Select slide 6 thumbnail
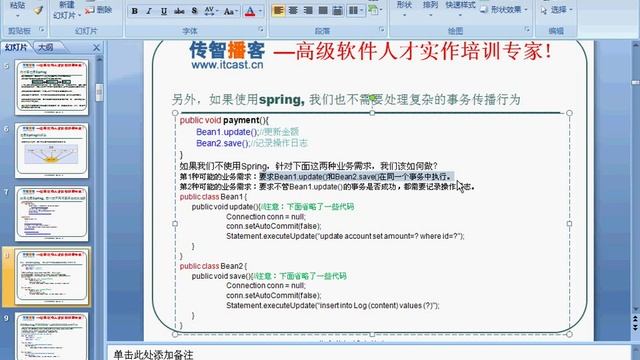This screenshot has height=360, width=640. pyautogui.click(x=51, y=151)
